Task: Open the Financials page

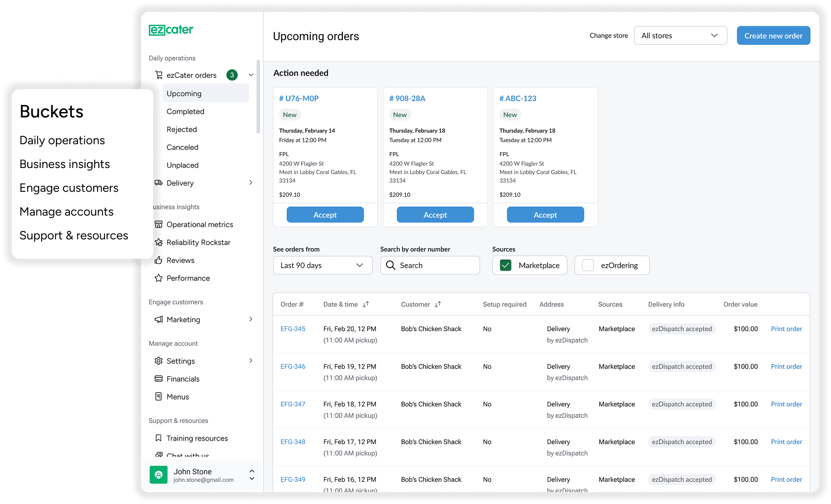Action: coord(183,379)
